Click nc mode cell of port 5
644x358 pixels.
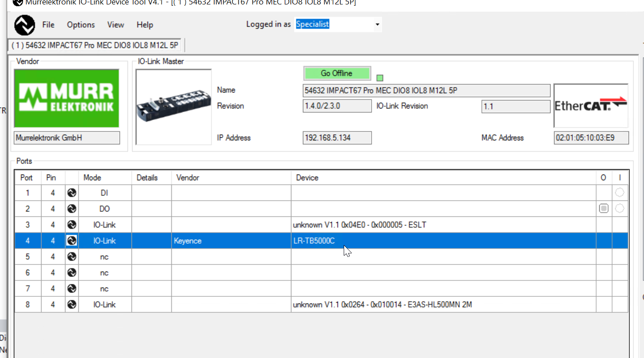pos(105,257)
